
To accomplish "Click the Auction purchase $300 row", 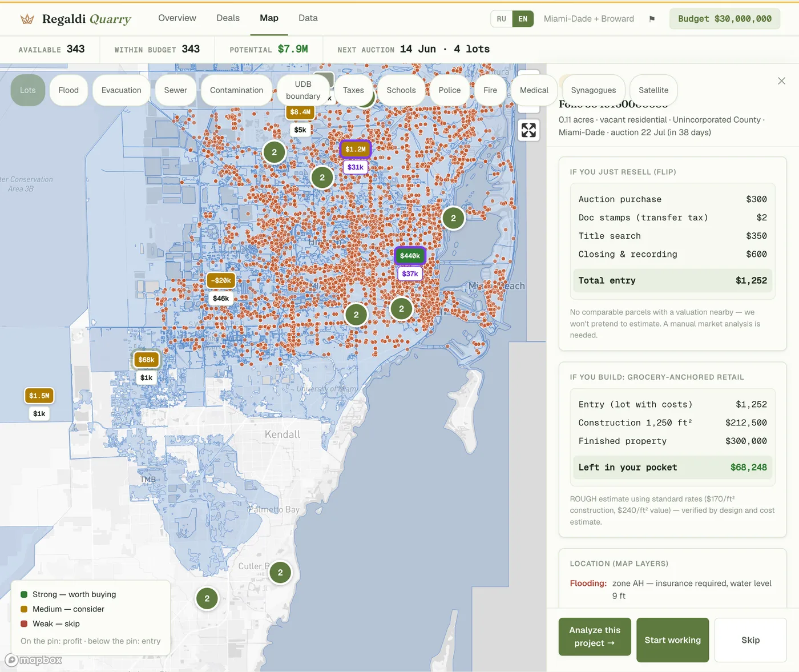I will pyautogui.click(x=672, y=199).
